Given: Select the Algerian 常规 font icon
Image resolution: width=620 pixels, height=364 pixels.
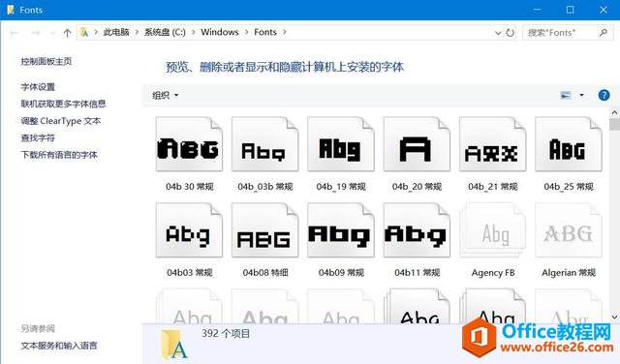Looking at the screenshot, I should [569, 230].
